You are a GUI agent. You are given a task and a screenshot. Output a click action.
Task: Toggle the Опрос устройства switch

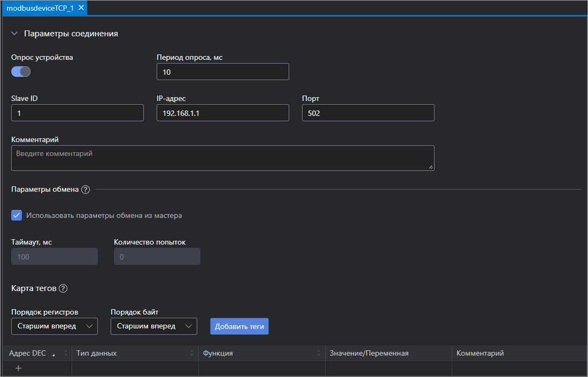(21, 72)
